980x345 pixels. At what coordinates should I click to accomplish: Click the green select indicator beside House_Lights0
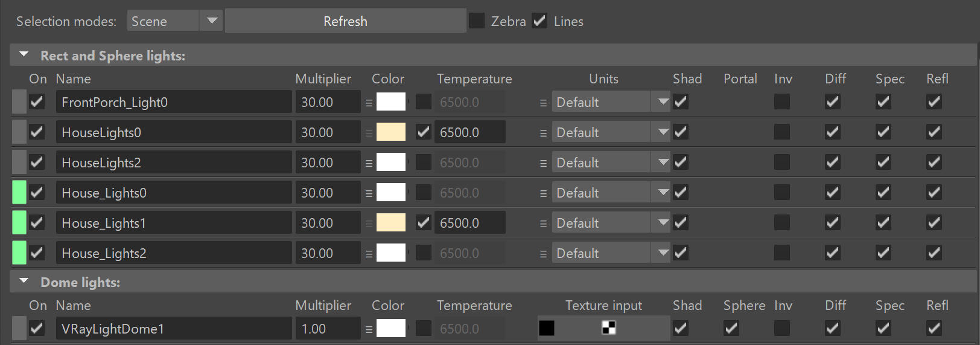pos(19,193)
